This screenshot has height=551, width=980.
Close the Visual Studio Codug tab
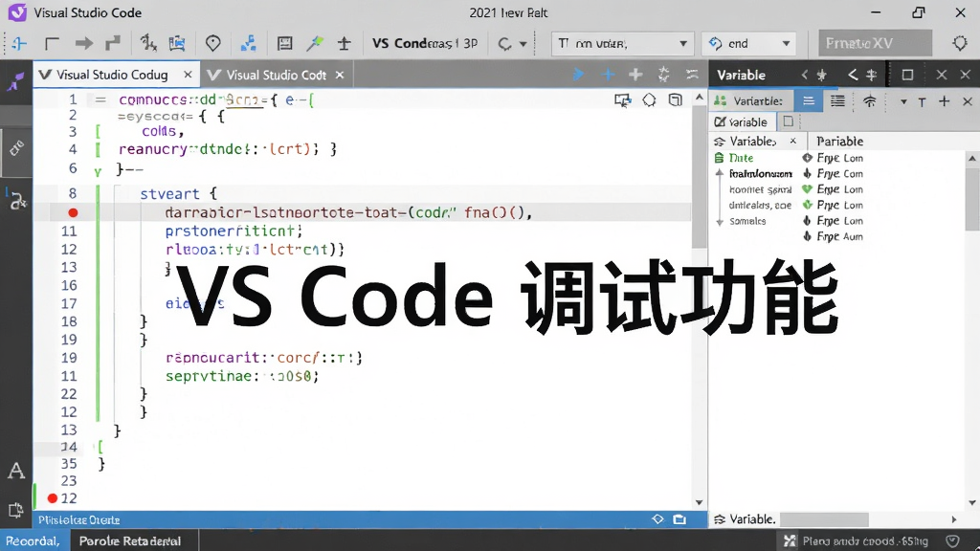(x=188, y=75)
